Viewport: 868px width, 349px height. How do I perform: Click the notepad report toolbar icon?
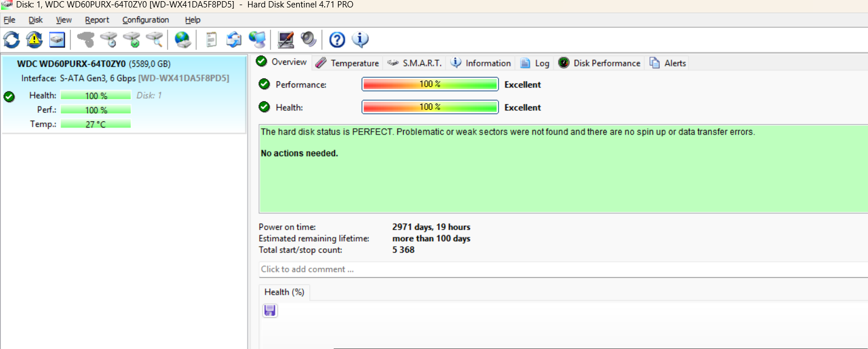(x=212, y=39)
